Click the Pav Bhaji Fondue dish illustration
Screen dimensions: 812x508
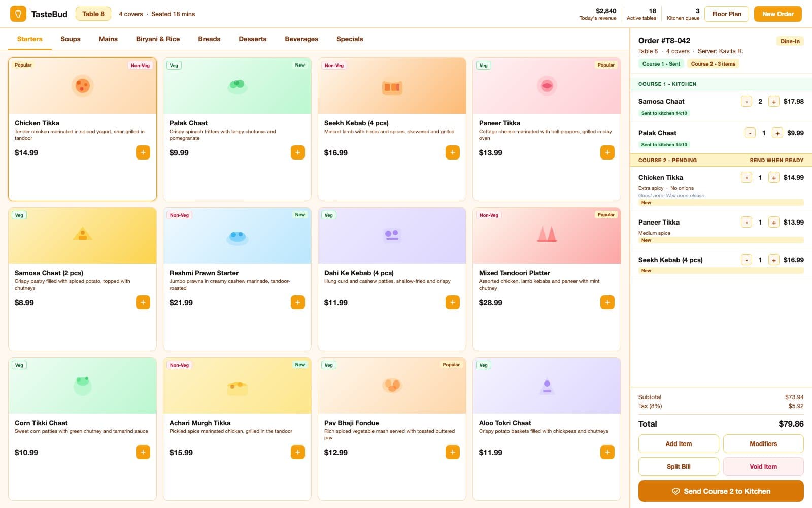[x=392, y=385]
